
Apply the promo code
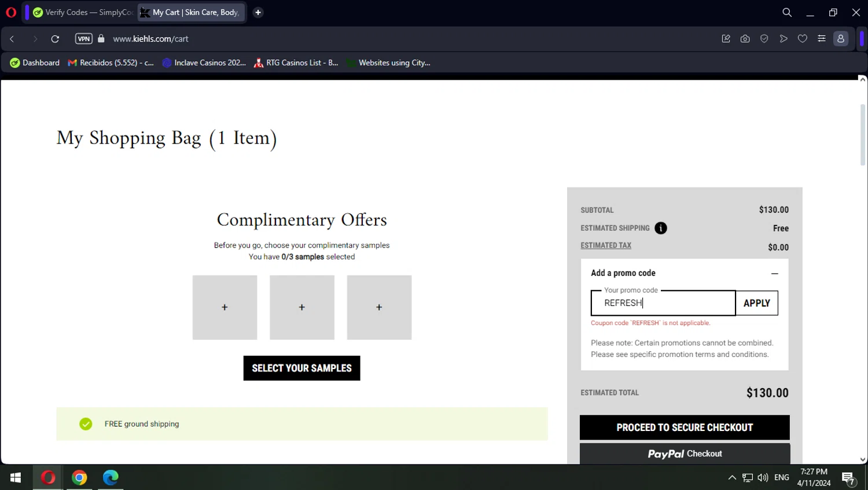point(757,303)
